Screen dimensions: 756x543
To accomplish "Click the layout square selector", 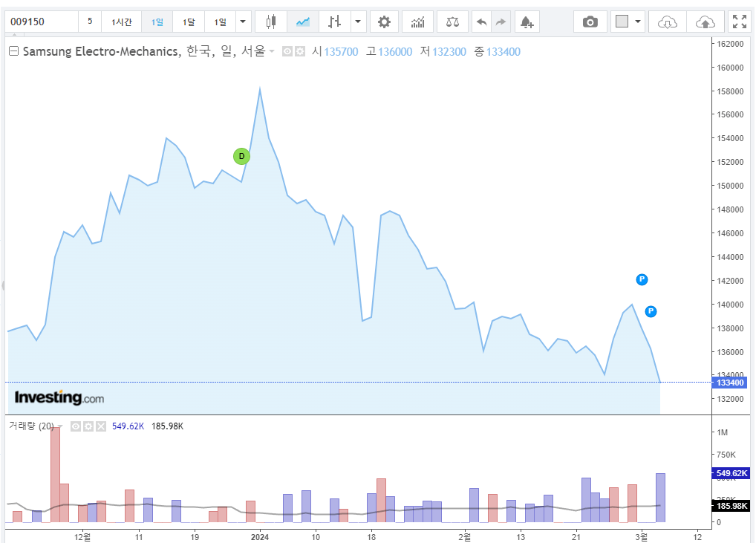I will tap(622, 22).
